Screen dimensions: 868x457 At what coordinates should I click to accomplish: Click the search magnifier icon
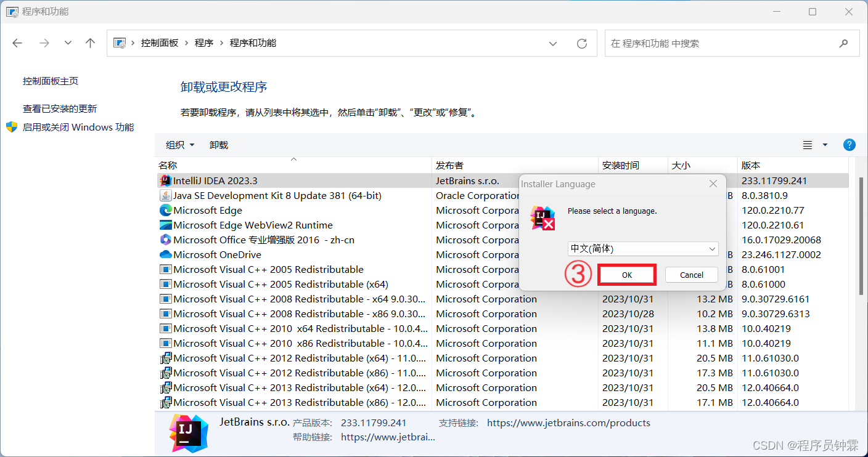pos(843,44)
